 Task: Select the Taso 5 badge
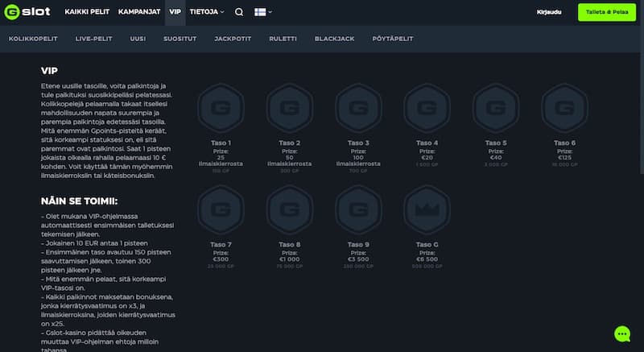[496, 108]
